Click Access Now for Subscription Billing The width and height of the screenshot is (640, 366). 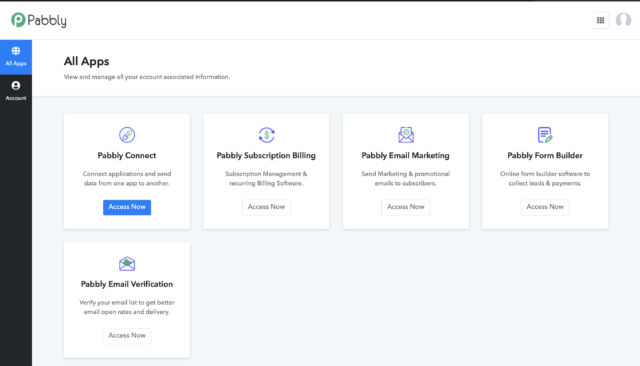point(267,207)
